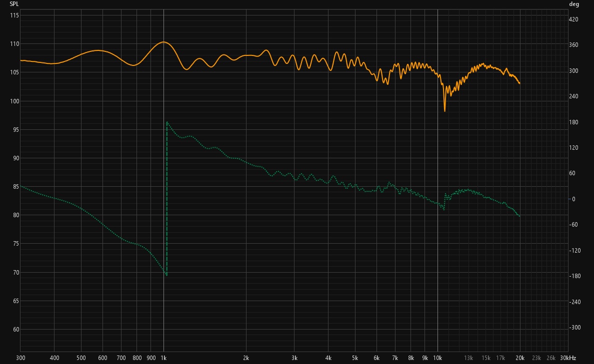Pick the 300 frequency axis label
594x364 pixels.
click(x=20, y=358)
